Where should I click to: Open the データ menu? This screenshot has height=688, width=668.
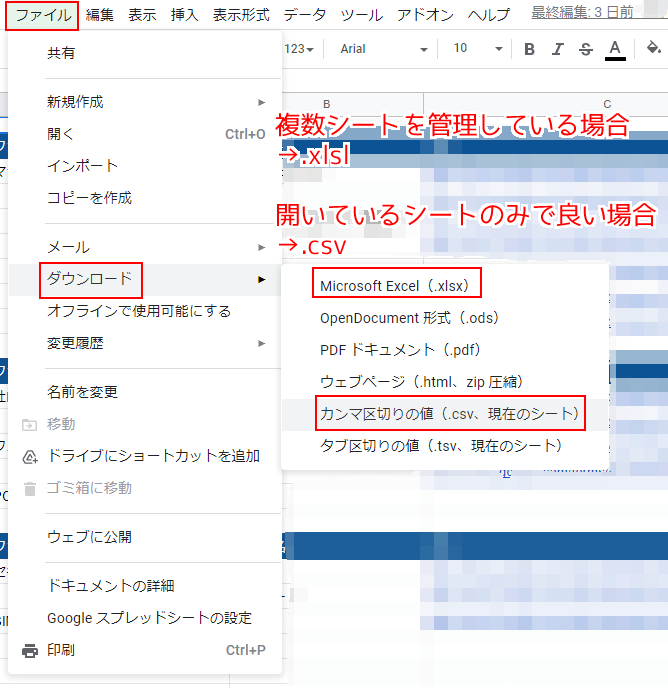click(x=304, y=15)
